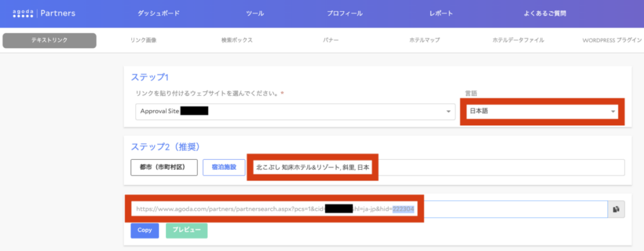The image size is (644, 251).
Task: Click the リンクを貼り付けるウェブサイト label text
Action: click(x=208, y=94)
